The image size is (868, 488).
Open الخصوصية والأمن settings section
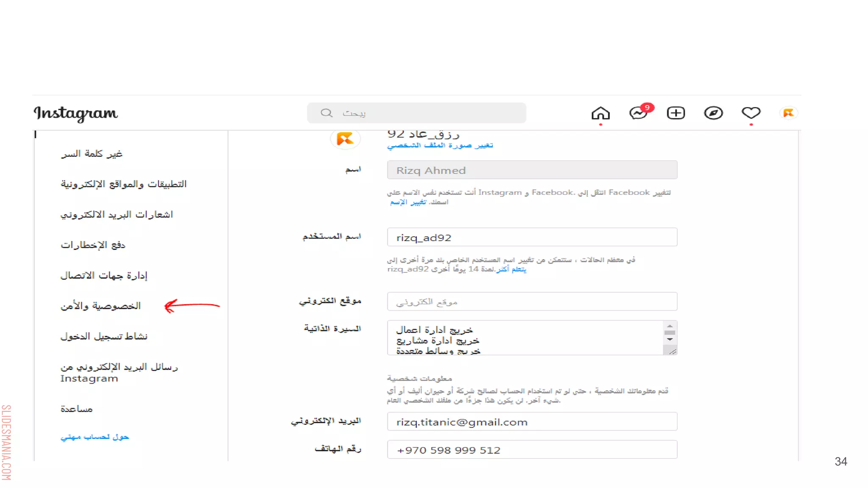coord(100,306)
